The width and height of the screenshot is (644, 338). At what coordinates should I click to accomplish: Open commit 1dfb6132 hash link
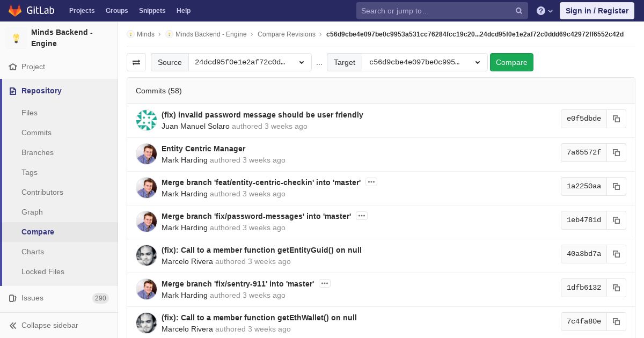click(x=584, y=288)
